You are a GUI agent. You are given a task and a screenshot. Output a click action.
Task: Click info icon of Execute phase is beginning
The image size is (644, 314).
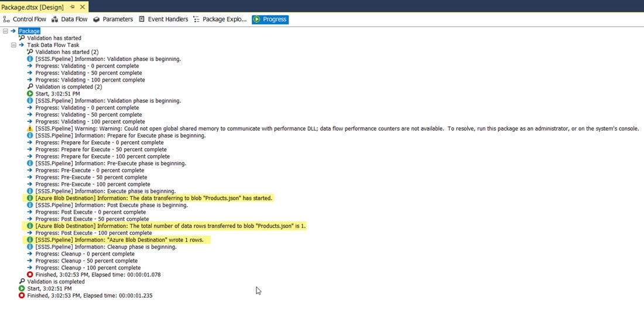coord(30,191)
